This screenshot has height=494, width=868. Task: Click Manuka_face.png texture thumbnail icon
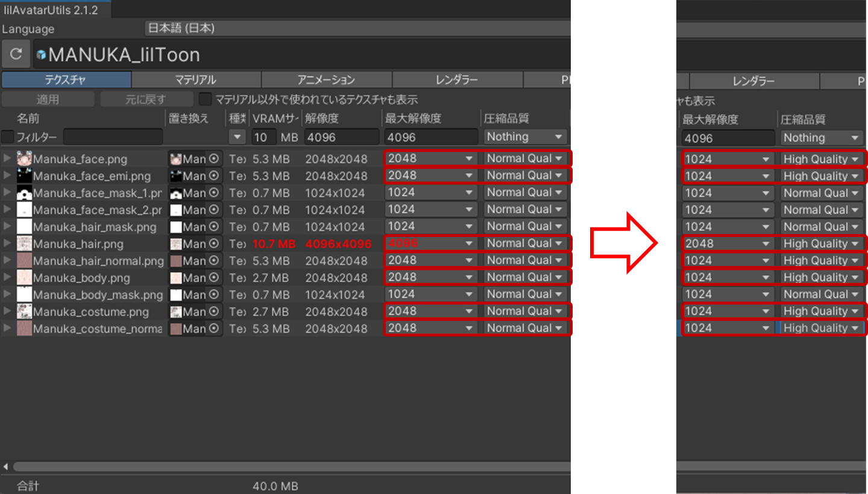[x=24, y=159]
